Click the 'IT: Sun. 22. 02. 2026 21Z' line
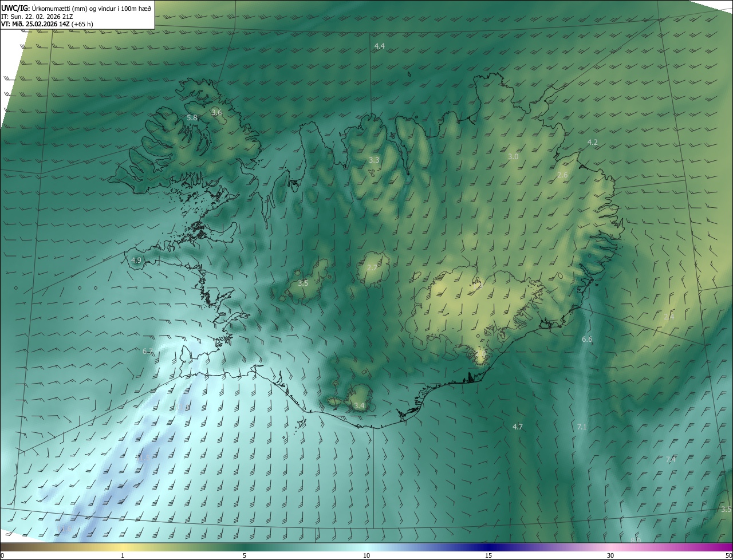The image size is (733, 560). [37, 17]
